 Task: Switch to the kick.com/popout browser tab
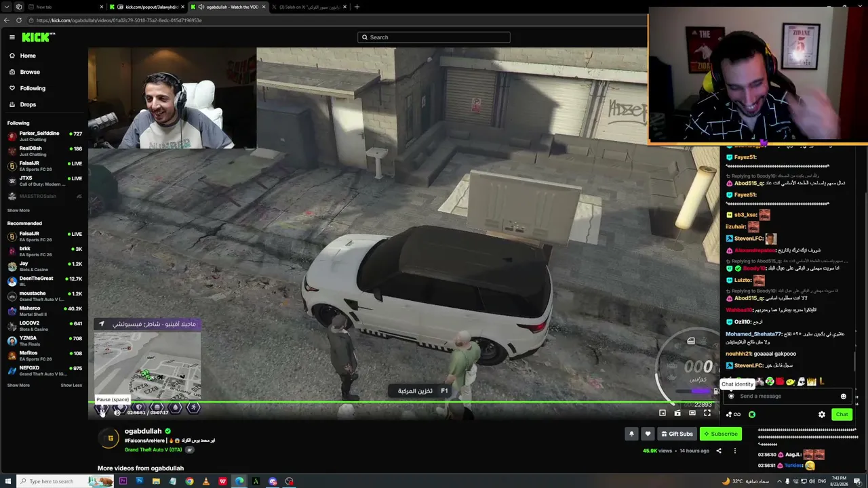click(x=147, y=7)
